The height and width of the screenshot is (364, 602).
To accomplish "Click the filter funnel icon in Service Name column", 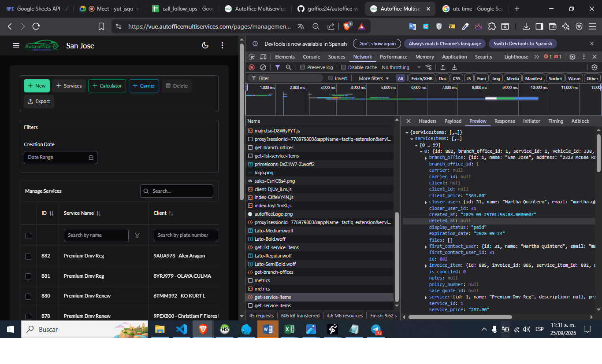I will [137, 235].
